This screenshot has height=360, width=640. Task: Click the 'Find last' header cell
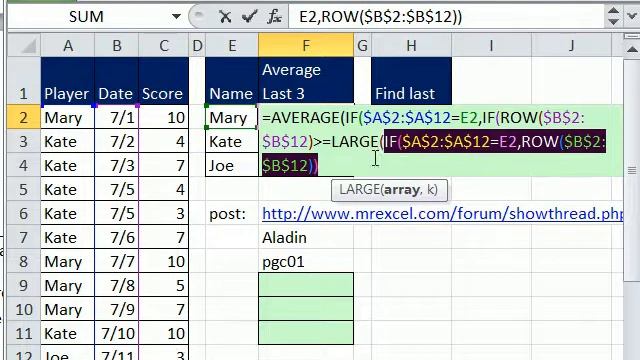411,81
